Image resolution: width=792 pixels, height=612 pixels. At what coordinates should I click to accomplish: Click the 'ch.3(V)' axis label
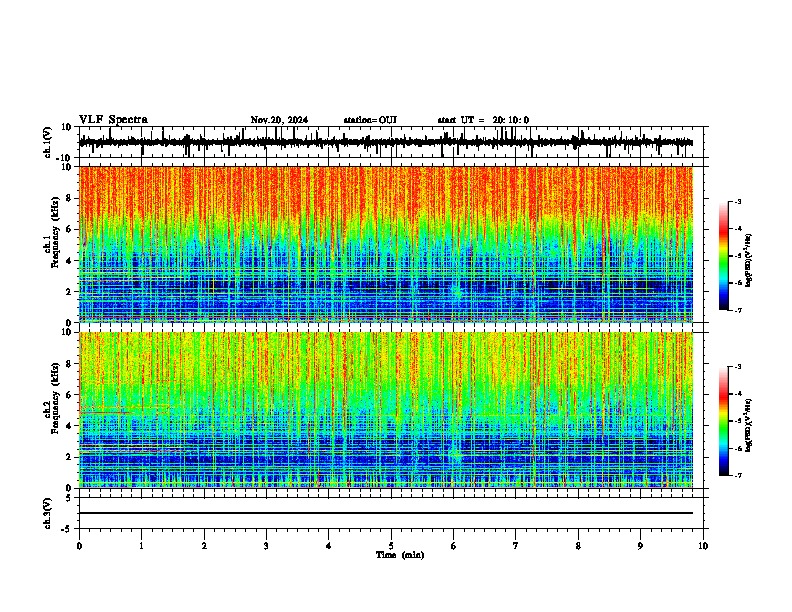[x=48, y=513]
